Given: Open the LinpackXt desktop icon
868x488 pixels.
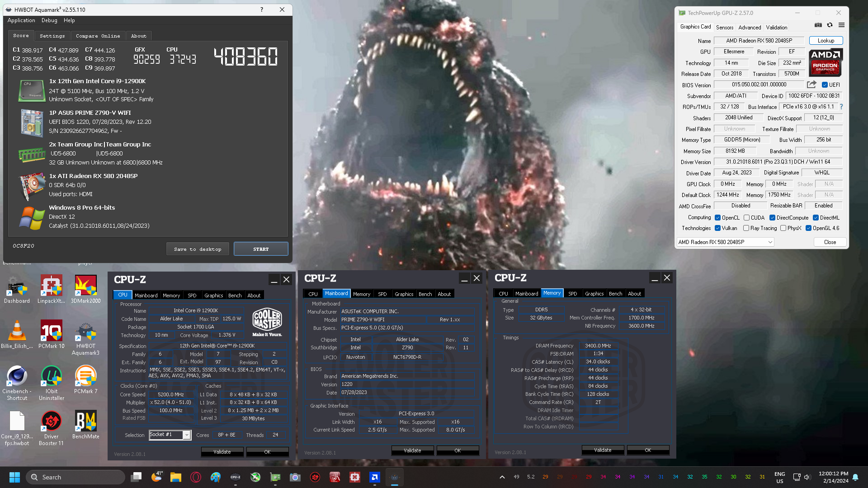Looking at the screenshot, I should click(51, 289).
